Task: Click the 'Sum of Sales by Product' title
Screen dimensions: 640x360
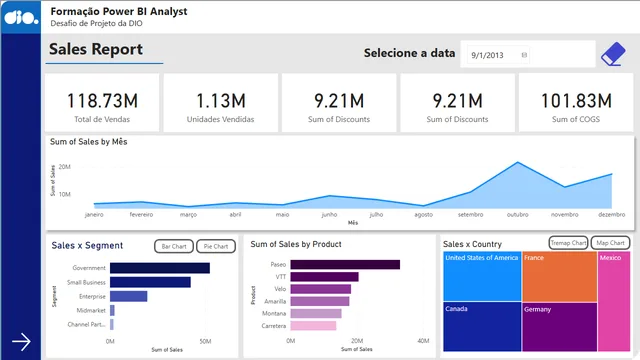Action: (296, 244)
